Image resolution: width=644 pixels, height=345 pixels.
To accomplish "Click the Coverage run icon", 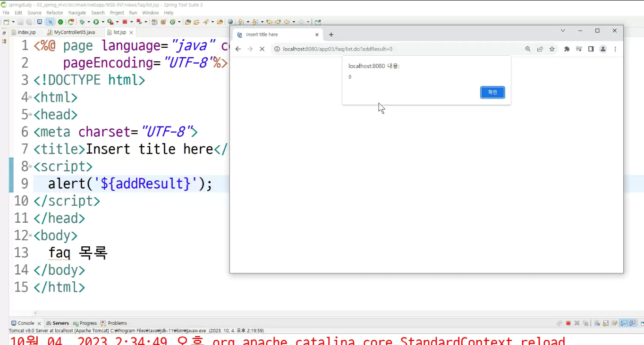I will click(110, 22).
